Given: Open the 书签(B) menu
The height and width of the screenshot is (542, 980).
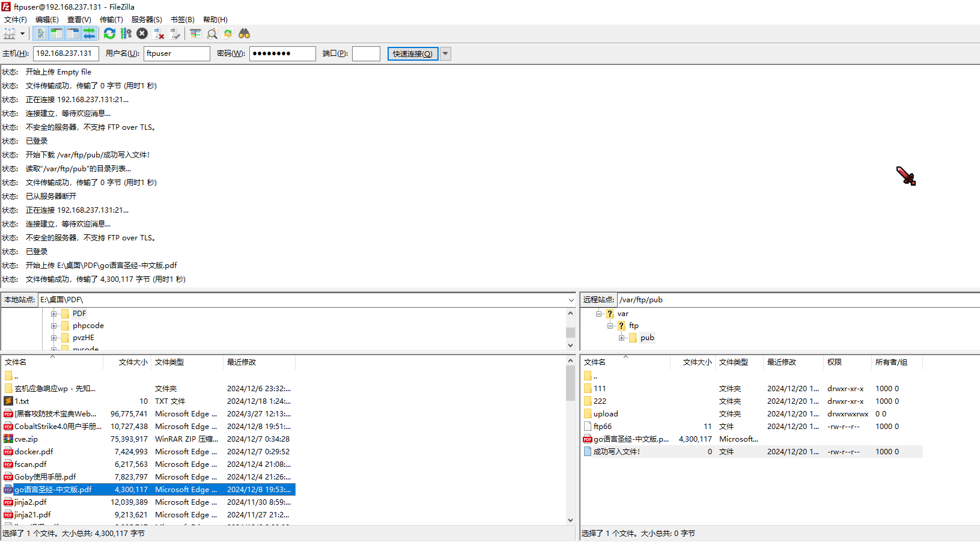Looking at the screenshot, I should (x=182, y=19).
